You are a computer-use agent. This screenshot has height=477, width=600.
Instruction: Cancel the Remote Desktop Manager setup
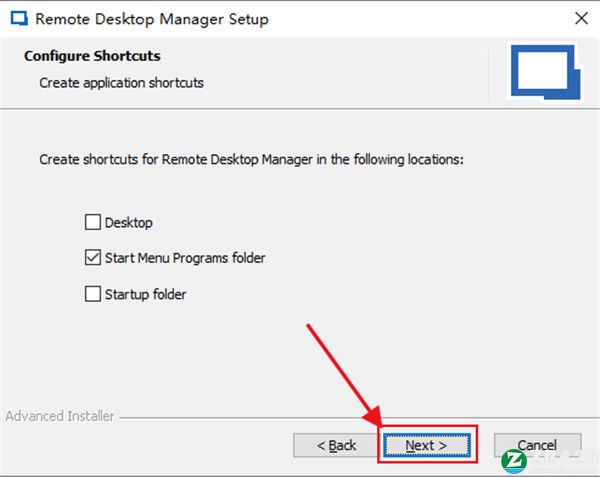coord(537,445)
